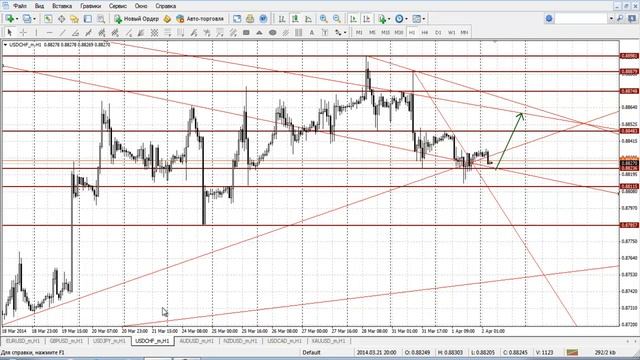Toggle chart auto scroll
The width and height of the screenshot is (640, 360).
[x=353, y=19]
